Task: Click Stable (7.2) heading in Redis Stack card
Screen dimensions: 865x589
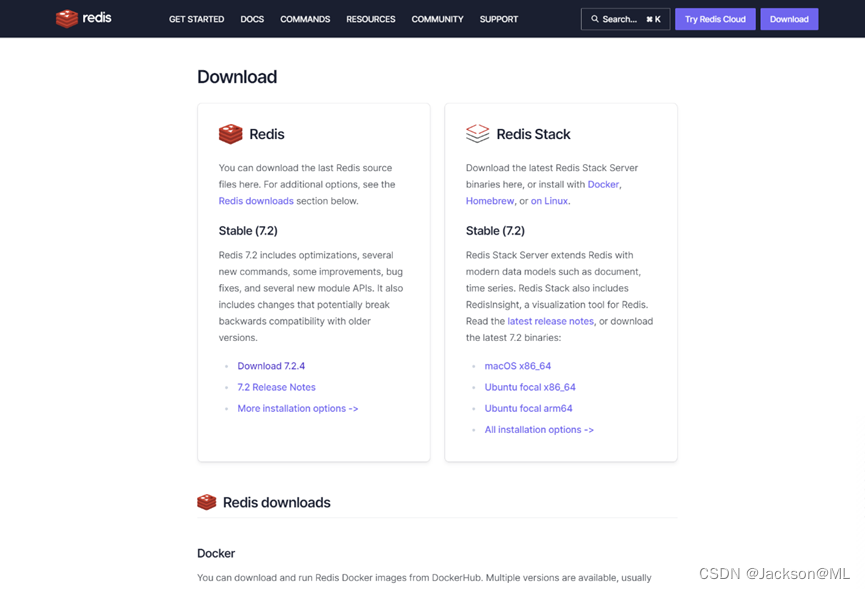Action: [x=495, y=231]
